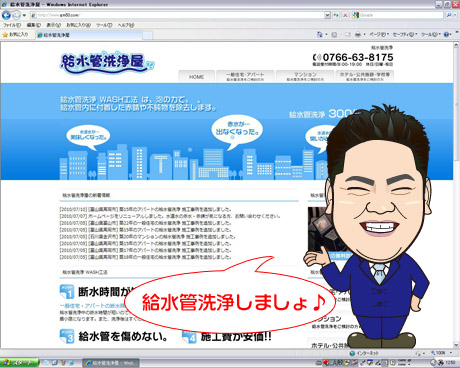Click the search magnifier icon
The width and height of the screenshot is (460, 368).
tap(449, 15)
